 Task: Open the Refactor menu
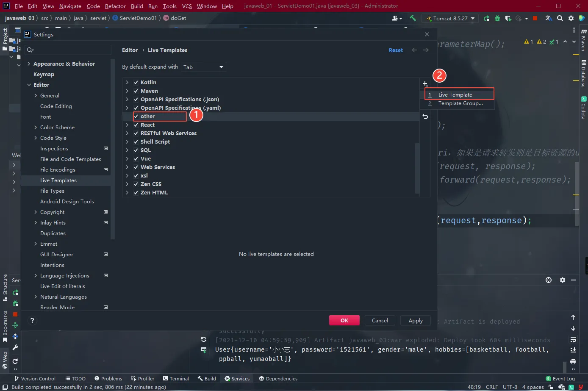(115, 6)
